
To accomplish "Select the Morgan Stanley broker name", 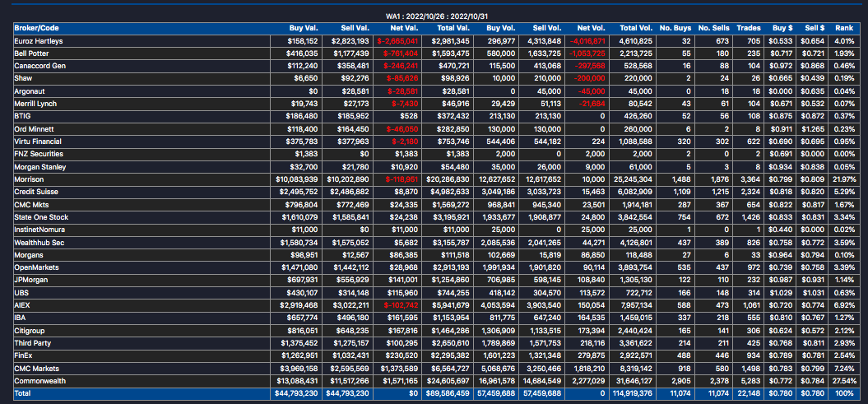I will pos(38,166).
